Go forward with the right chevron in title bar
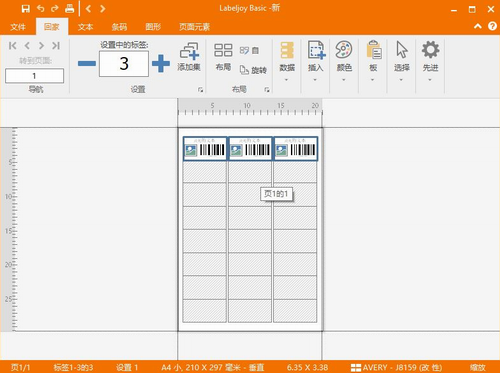Image resolution: width=500 pixels, height=373 pixels. tap(103, 8)
